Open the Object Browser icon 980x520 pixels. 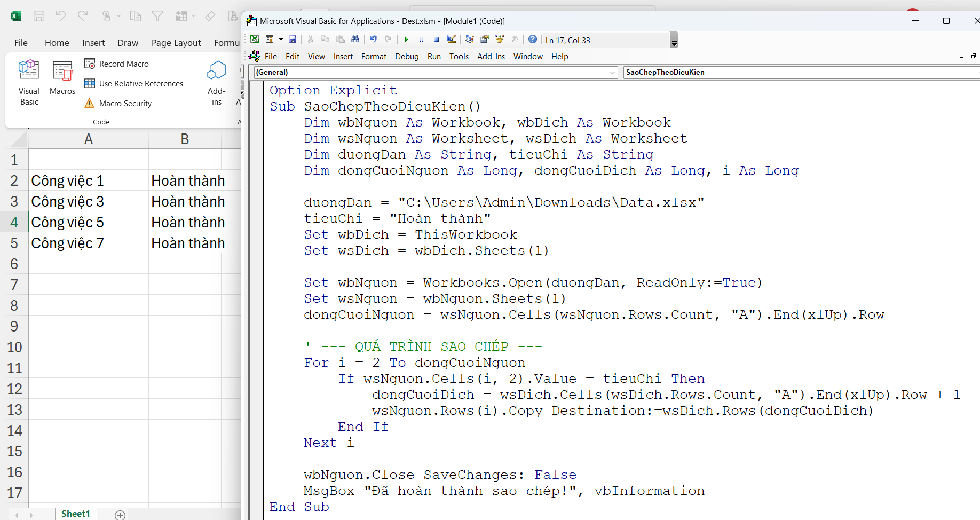(x=500, y=40)
